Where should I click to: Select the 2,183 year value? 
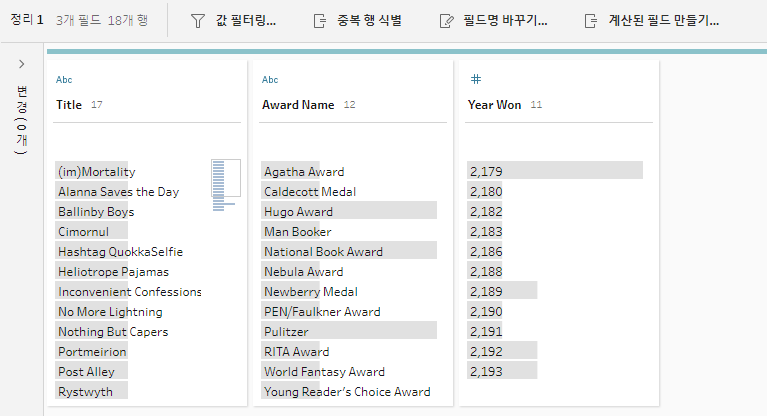tap(486, 232)
